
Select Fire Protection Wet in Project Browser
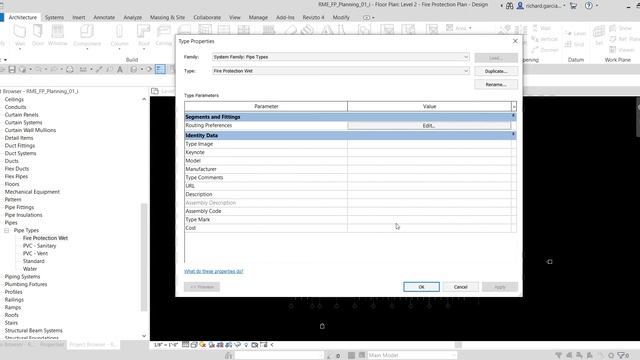point(45,238)
